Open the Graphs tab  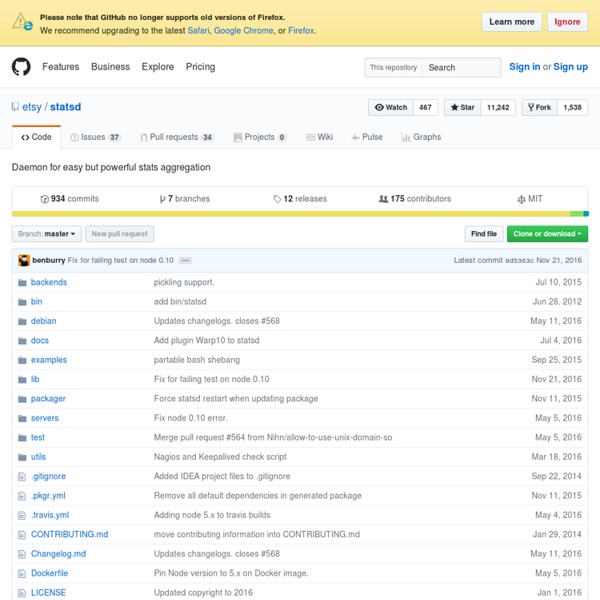421,137
